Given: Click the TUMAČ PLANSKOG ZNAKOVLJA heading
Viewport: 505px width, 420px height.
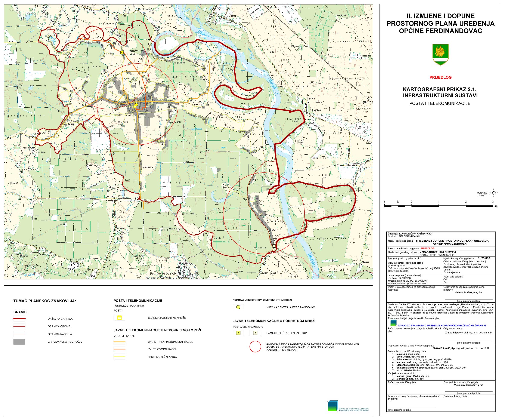Looking at the screenshot, I should 45,301.
